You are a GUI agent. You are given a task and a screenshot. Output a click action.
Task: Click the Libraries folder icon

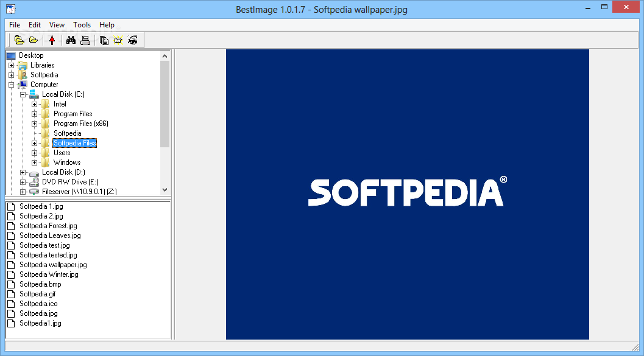tap(23, 65)
